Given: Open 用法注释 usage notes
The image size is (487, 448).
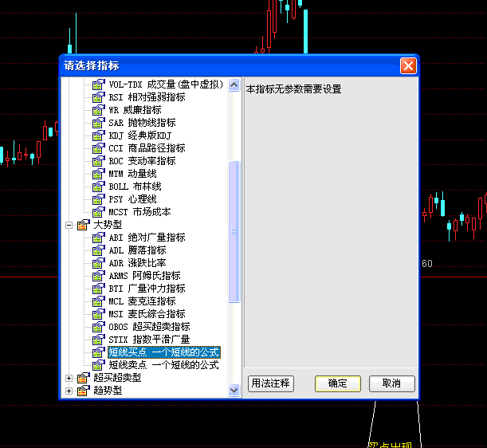Looking at the screenshot, I should pyautogui.click(x=271, y=383).
